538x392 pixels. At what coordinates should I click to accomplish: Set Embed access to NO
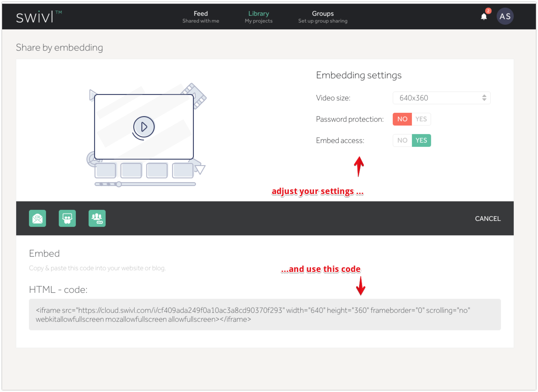(402, 140)
